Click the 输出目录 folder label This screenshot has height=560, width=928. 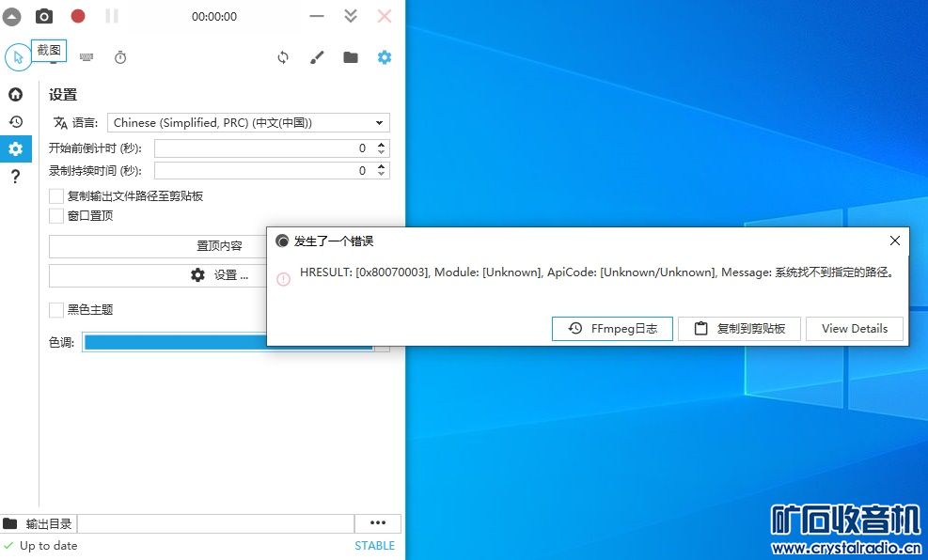38,524
